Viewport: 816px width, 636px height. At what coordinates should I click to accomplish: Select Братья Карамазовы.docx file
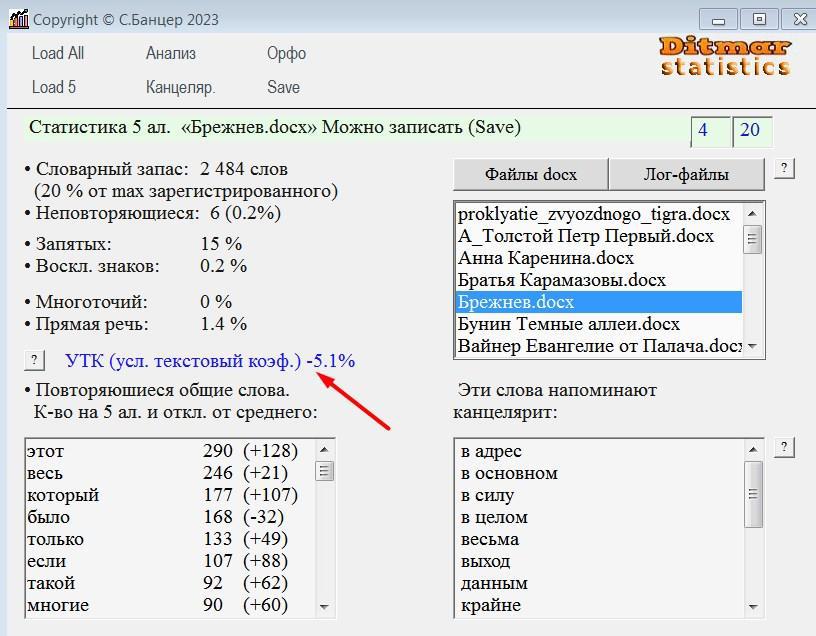pos(561,280)
